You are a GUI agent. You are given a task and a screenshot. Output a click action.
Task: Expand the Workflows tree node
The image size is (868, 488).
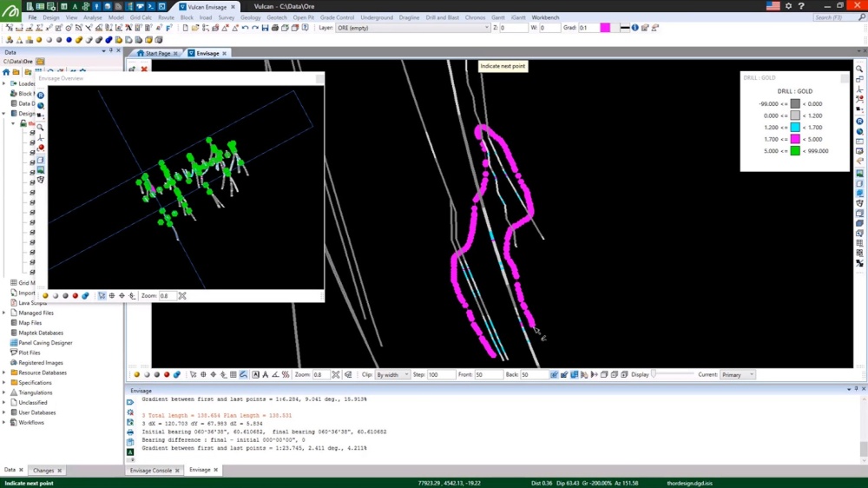(x=4, y=423)
